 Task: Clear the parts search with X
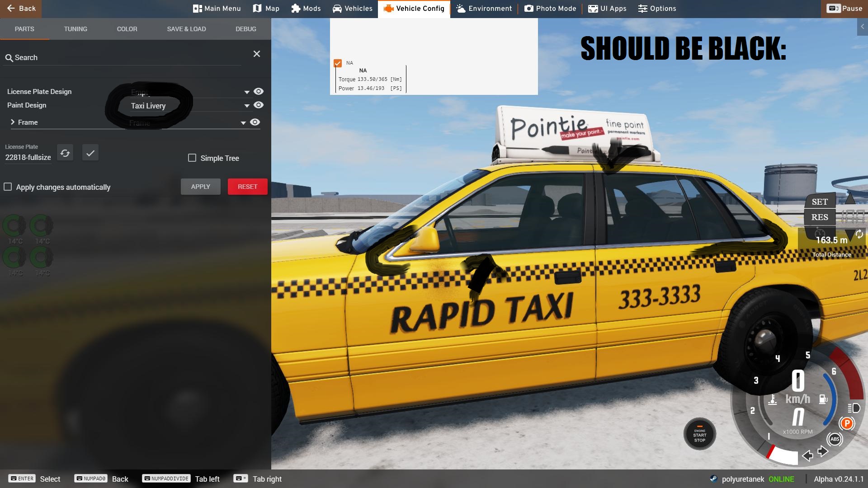point(257,54)
